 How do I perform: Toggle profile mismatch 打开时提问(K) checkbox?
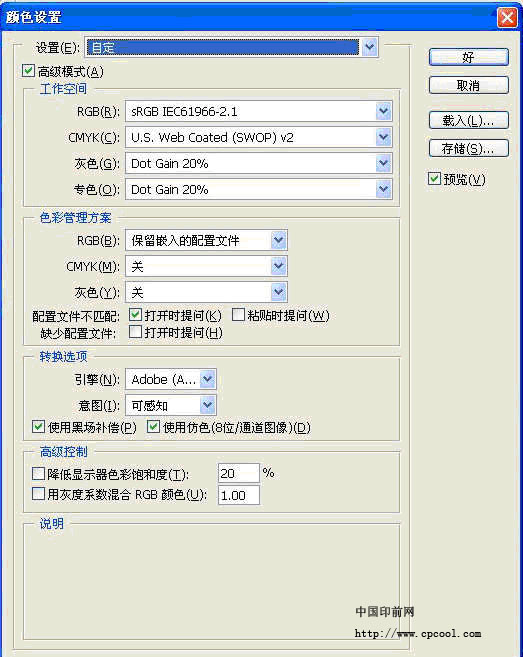coord(135,315)
